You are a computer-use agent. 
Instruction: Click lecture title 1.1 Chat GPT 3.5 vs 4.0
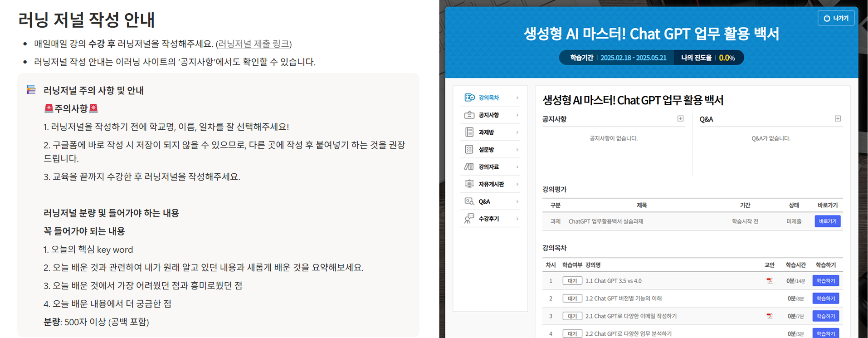pos(613,281)
